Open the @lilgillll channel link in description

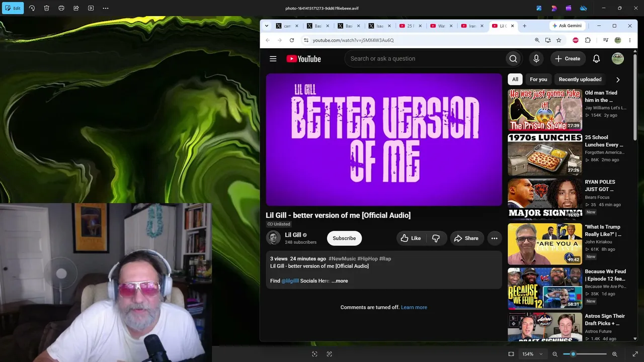pos(290,281)
